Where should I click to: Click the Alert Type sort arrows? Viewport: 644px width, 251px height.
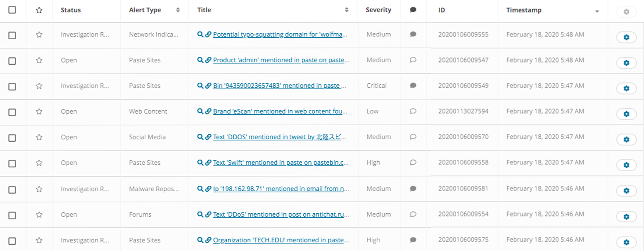tap(178, 10)
